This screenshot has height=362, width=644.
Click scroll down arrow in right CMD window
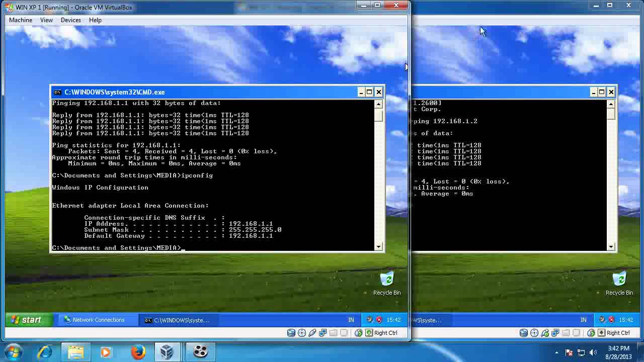pyautogui.click(x=611, y=247)
